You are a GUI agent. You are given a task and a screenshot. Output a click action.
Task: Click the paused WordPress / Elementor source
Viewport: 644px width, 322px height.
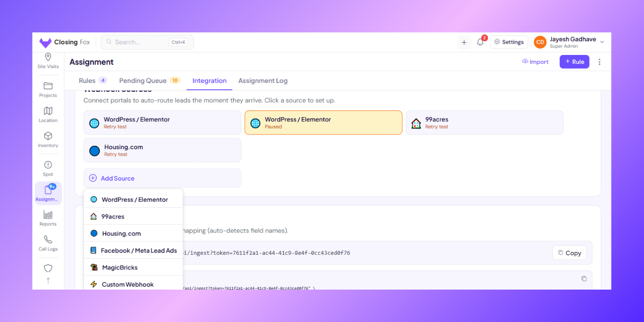323,122
